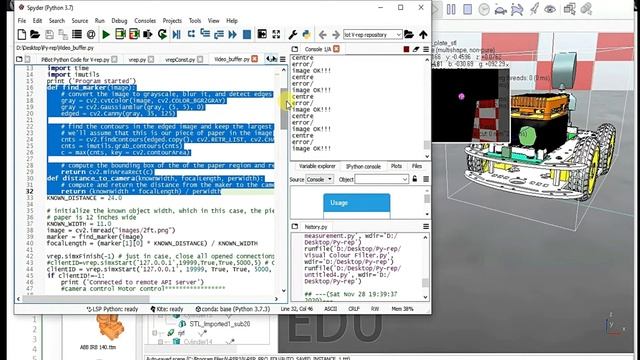
Task: Open Preferences with the wrench icon
Action: [x=293, y=34]
